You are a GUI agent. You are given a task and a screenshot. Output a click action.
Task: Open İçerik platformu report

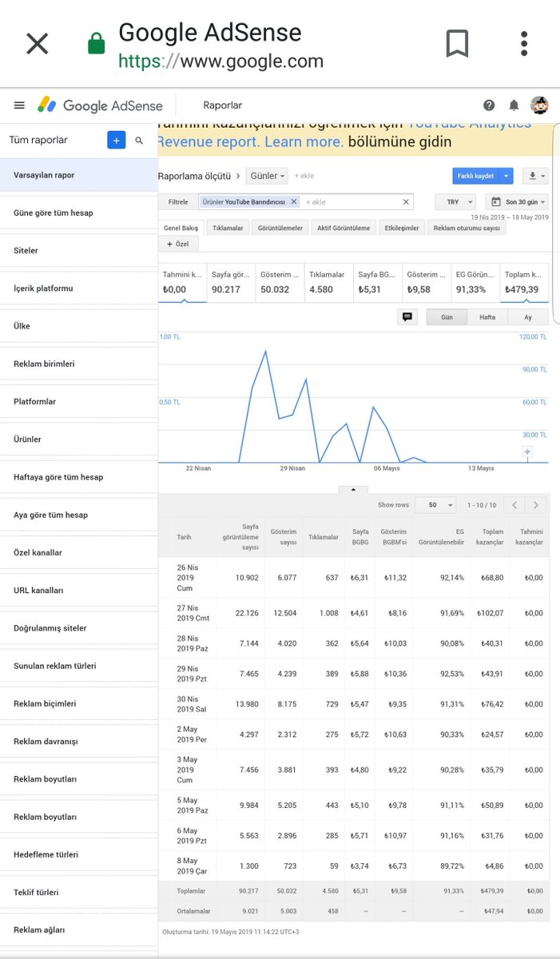(79, 288)
